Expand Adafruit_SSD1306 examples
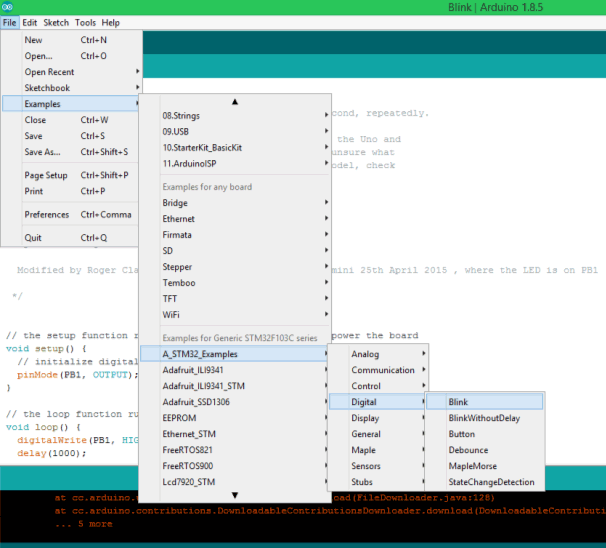This screenshot has width=606, height=548. point(235,402)
